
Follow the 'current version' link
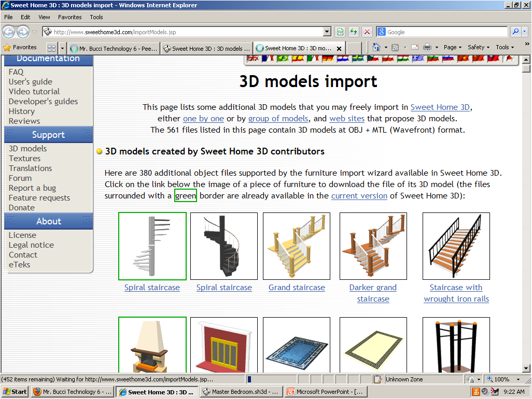(x=359, y=196)
